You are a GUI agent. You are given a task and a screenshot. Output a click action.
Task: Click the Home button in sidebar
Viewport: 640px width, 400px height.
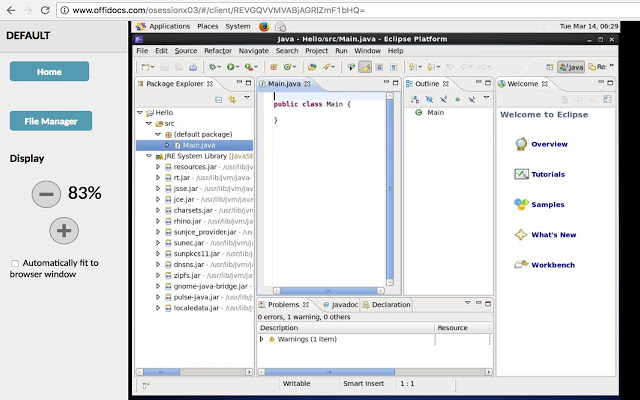49,71
